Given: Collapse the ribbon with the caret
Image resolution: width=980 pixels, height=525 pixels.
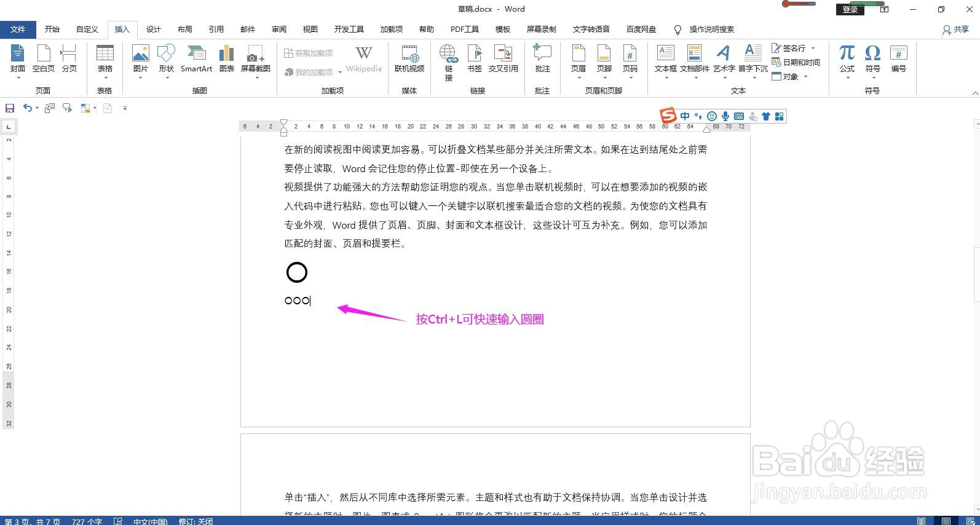Looking at the screenshot, I should point(975,93).
